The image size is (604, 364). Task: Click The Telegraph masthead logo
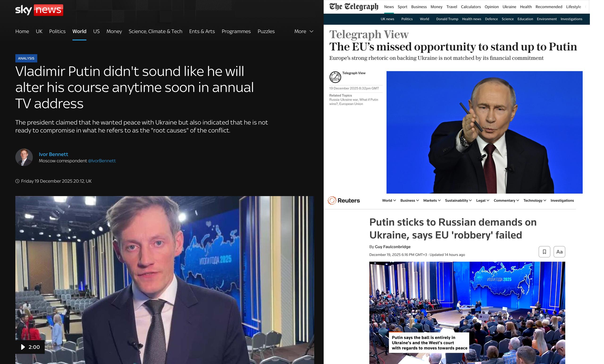coord(354,7)
